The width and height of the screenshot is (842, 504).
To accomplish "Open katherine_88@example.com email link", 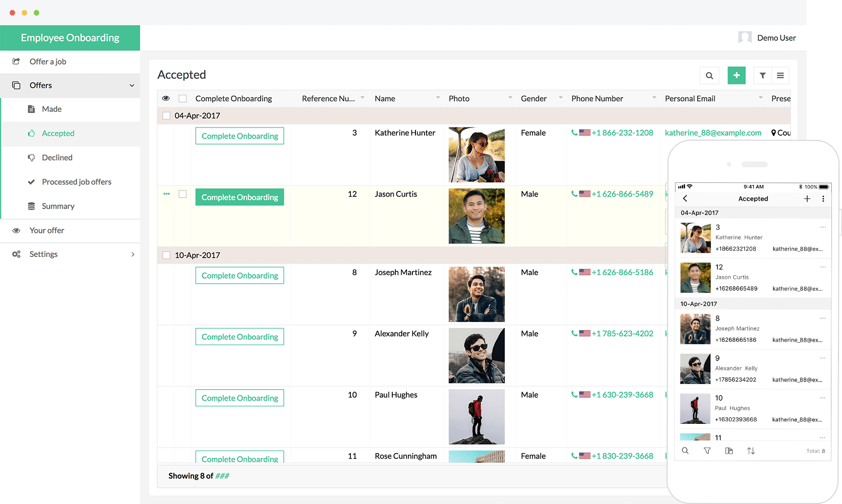I will click(713, 133).
